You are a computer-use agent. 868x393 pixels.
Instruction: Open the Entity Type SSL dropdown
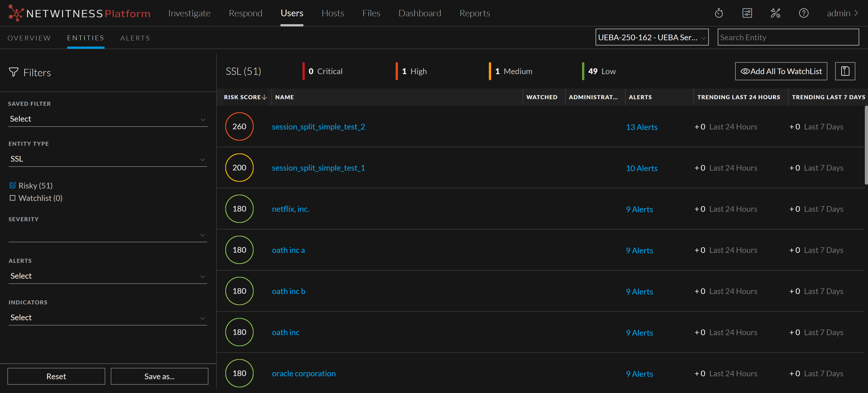(107, 159)
